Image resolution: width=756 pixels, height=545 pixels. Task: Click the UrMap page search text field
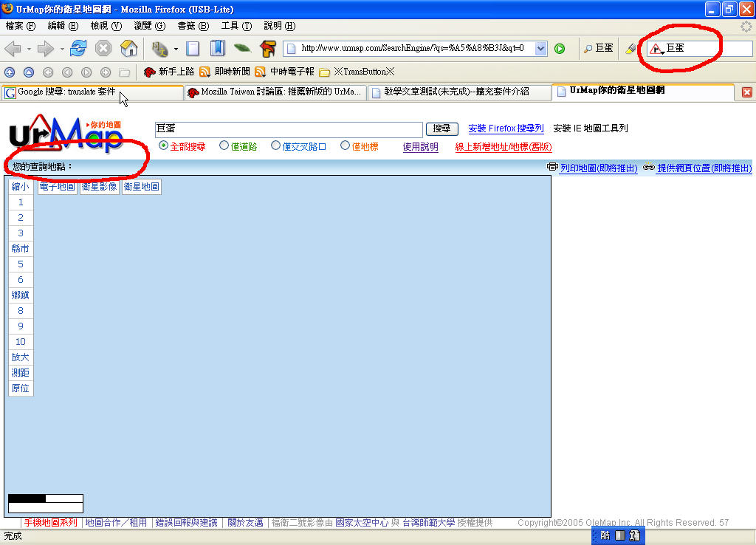click(289, 129)
